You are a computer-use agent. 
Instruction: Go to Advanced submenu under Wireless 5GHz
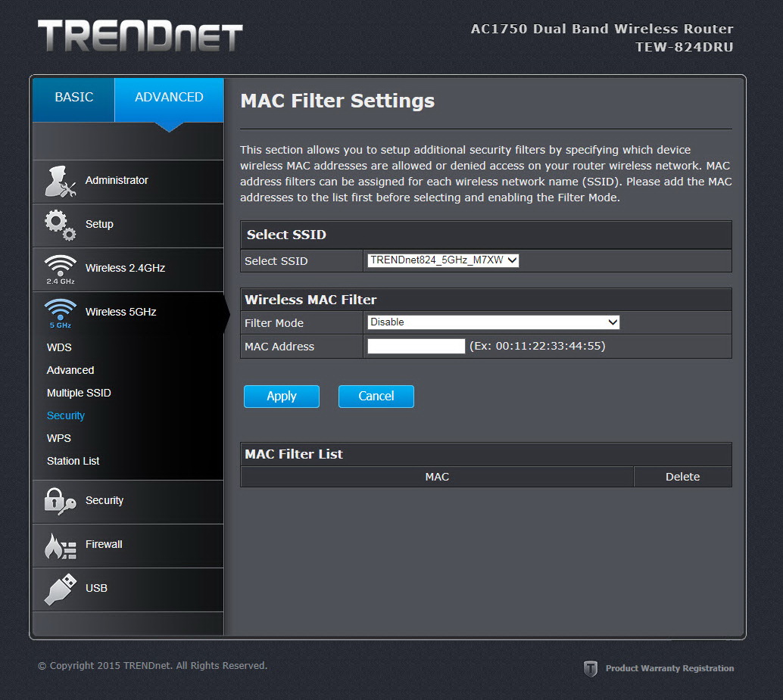tap(70, 370)
